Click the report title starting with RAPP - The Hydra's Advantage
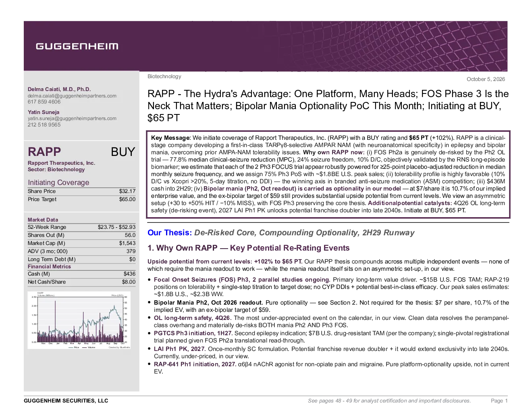 point(328,106)
